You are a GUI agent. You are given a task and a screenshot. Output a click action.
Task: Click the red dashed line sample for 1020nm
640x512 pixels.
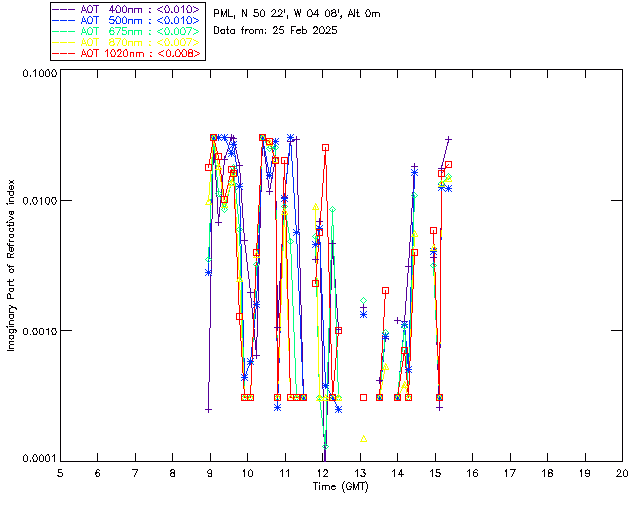coord(64,53)
